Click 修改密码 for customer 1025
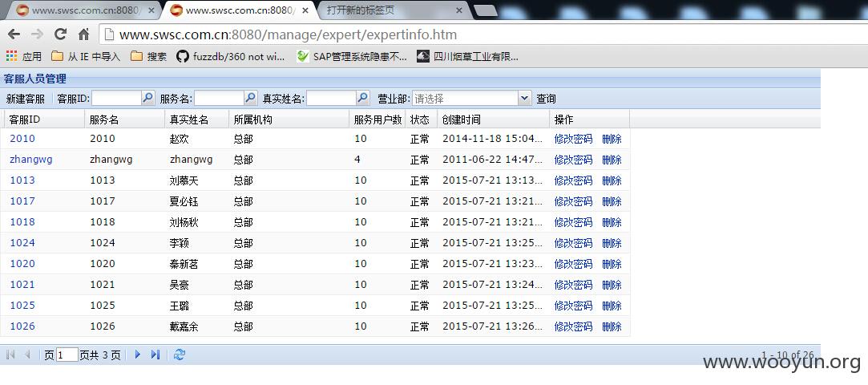This screenshot has width=868, height=385. (x=574, y=306)
